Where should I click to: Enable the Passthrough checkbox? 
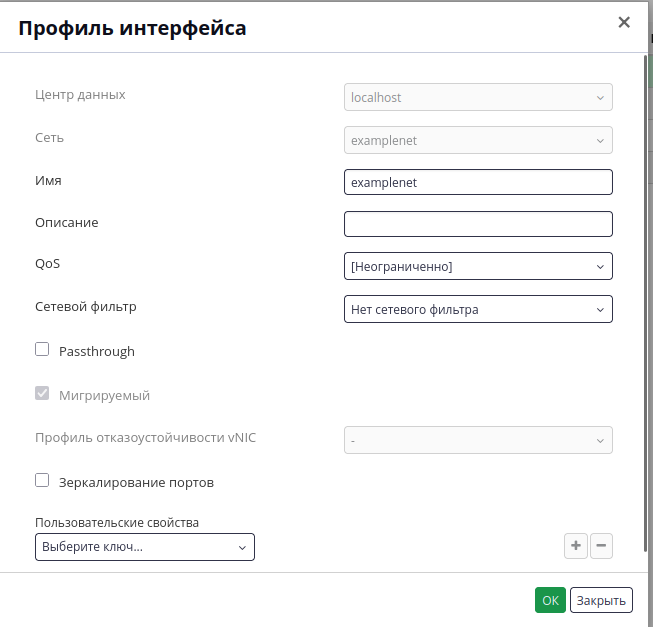tap(42, 349)
